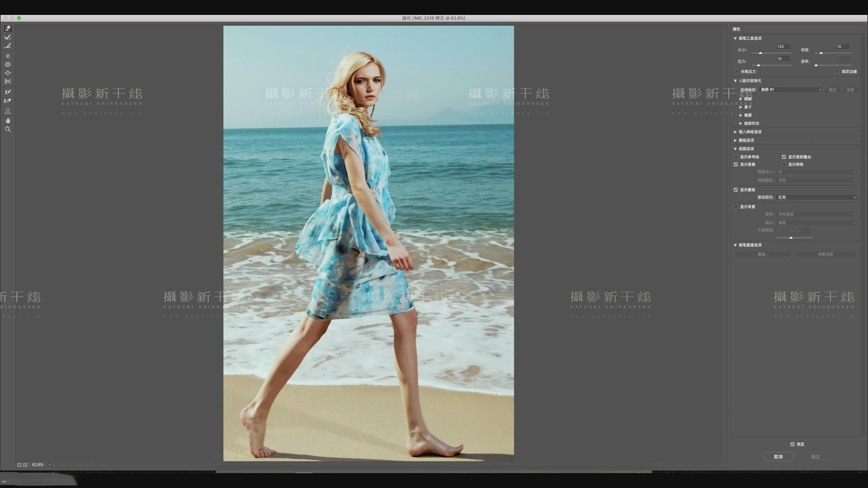Select the Push Left tool
This screenshot has width=868, height=488.
8,81
